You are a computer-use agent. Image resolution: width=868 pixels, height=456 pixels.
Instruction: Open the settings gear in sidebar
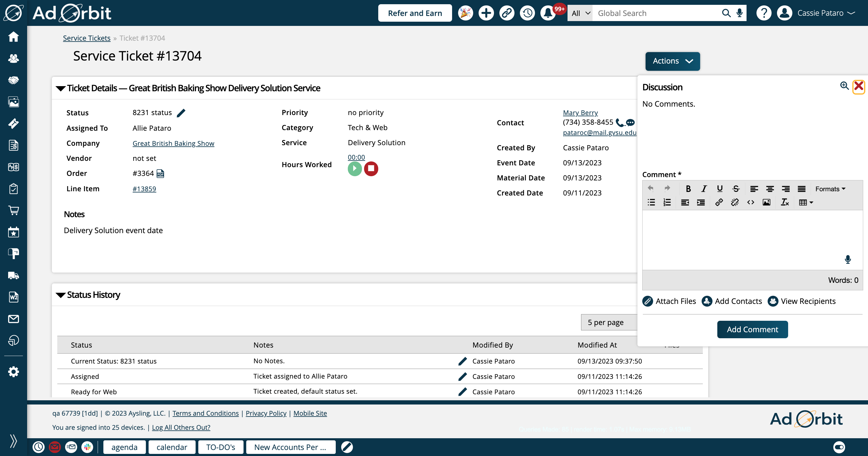pyautogui.click(x=14, y=372)
